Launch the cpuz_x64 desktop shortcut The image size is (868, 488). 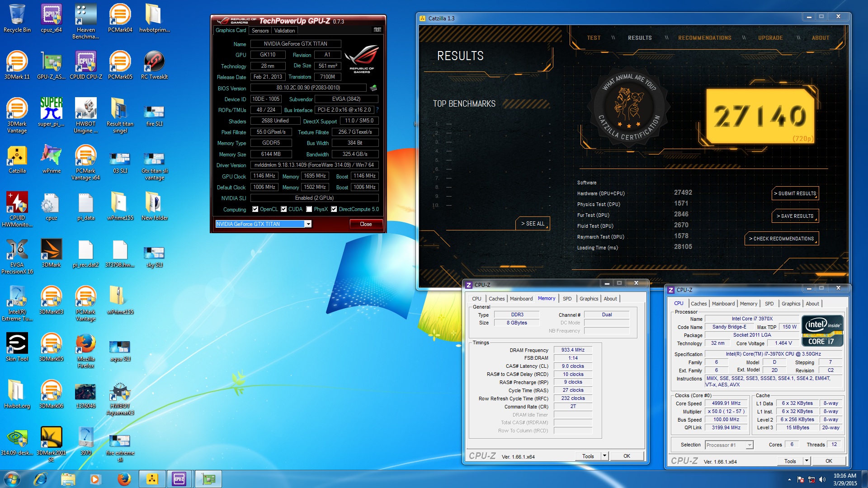(51, 19)
